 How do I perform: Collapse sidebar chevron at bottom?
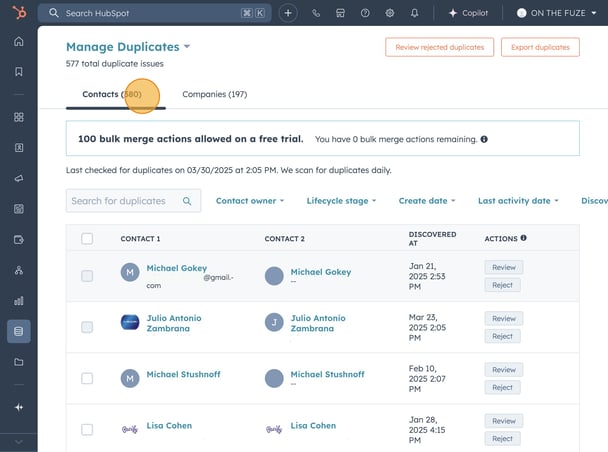(19, 442)
